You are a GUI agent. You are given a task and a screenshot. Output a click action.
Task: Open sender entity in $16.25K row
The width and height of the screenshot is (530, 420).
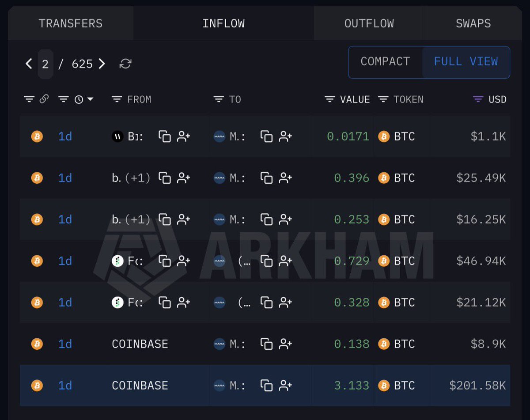click(131, 219)
